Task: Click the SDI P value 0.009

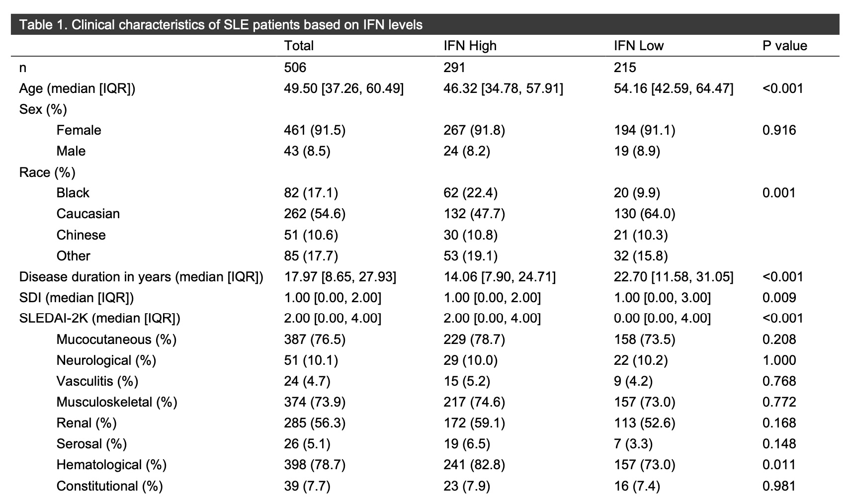Action: (779, 298)
